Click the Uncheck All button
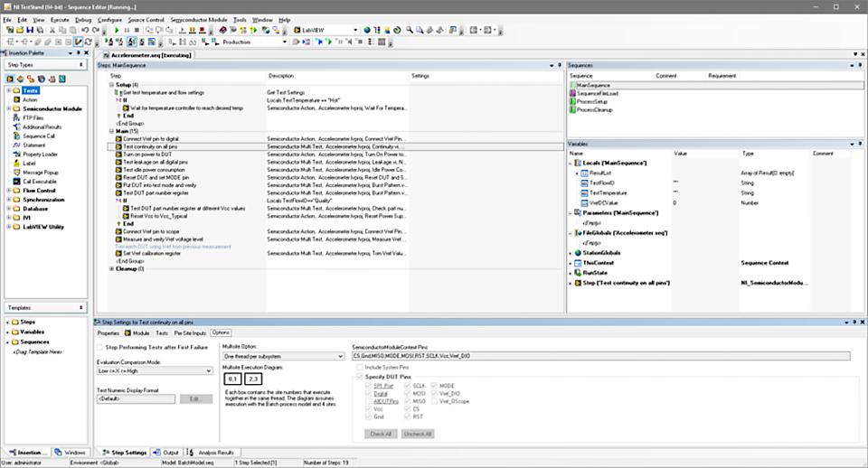 418,434
